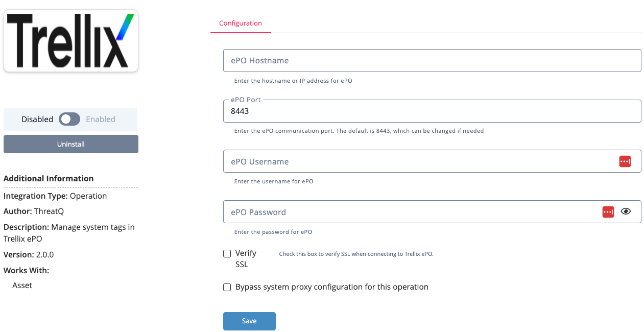Click the Additional Information heading
Screen dimensions: 644x332
pos(49,178)
